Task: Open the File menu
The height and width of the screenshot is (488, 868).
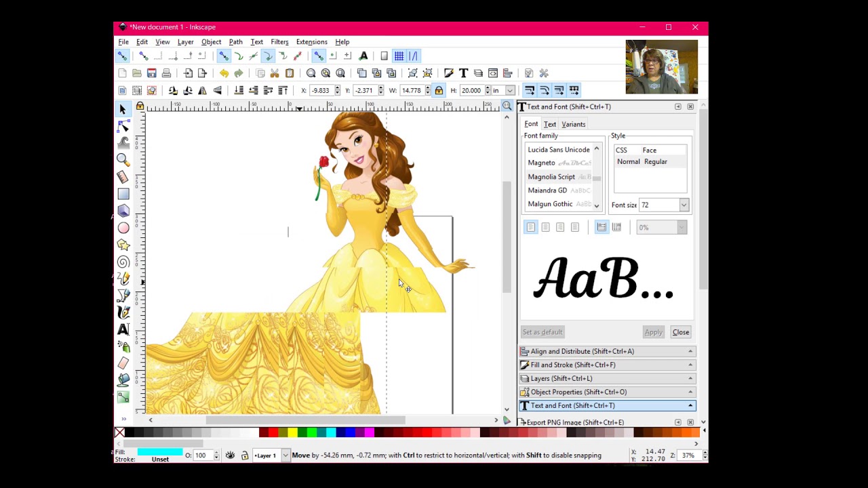Action: [123, 42]
